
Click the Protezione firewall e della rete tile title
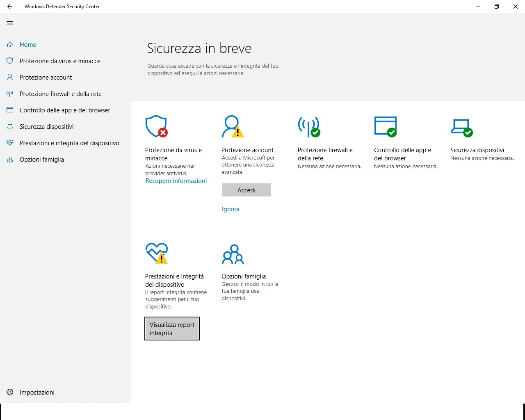(325, 154)
